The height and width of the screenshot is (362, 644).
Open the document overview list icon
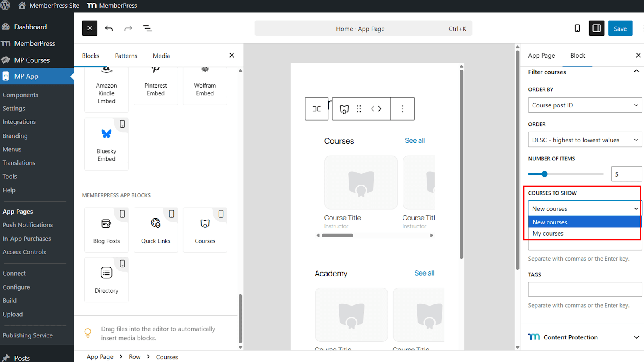tap(147, 28)
